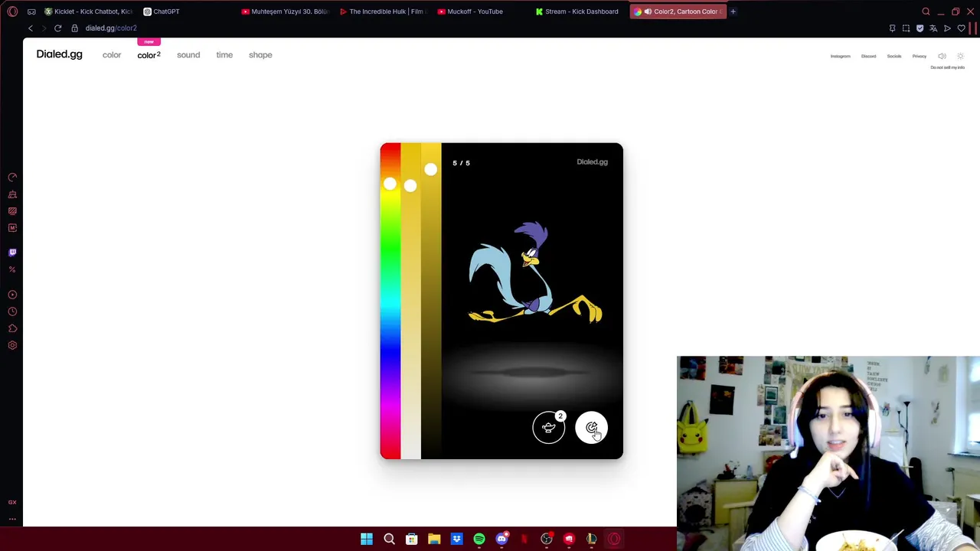
Task: Open the Privacy link
Action: tap(920, 56)
